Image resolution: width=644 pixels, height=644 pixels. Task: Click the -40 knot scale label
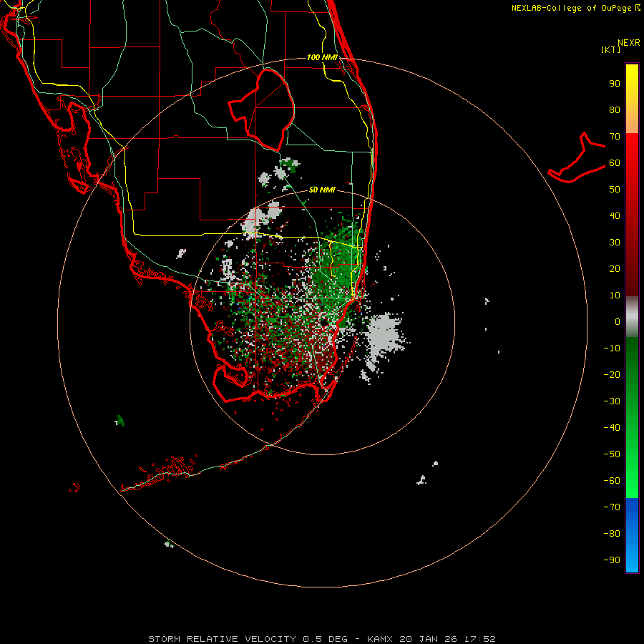tap(612, 428)
